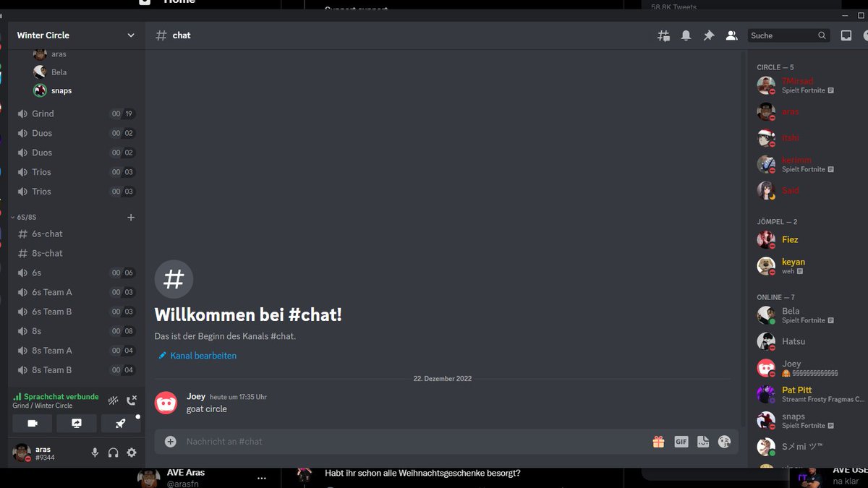Open the inbox icon in the header
Screen dimensions: 868x488
click(846, 35)
